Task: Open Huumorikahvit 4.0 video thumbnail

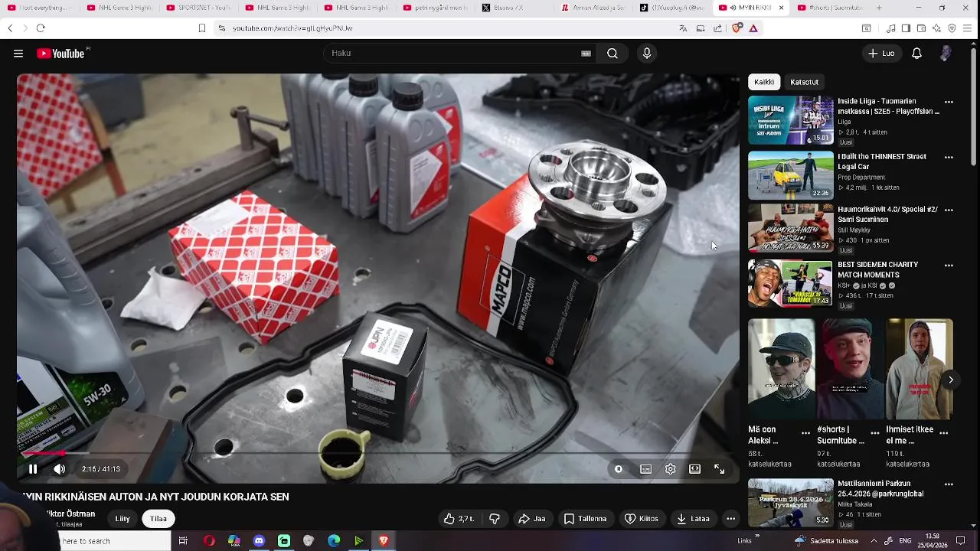Action: pyautogui.click(x=790, y=228)
